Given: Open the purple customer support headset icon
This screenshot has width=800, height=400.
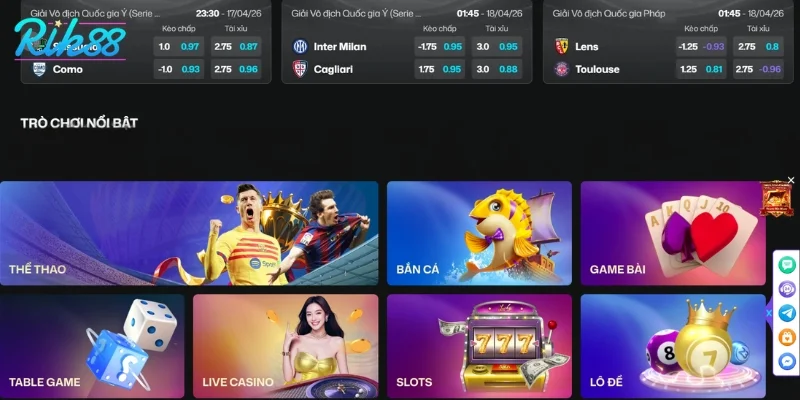Looking at the screenshot, I should [x=787, y=289].
